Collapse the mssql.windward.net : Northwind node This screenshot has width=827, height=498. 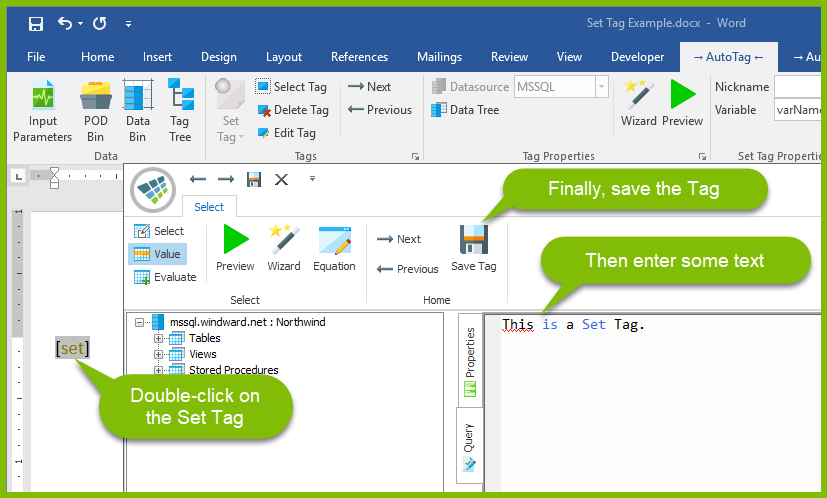(139, 322)
